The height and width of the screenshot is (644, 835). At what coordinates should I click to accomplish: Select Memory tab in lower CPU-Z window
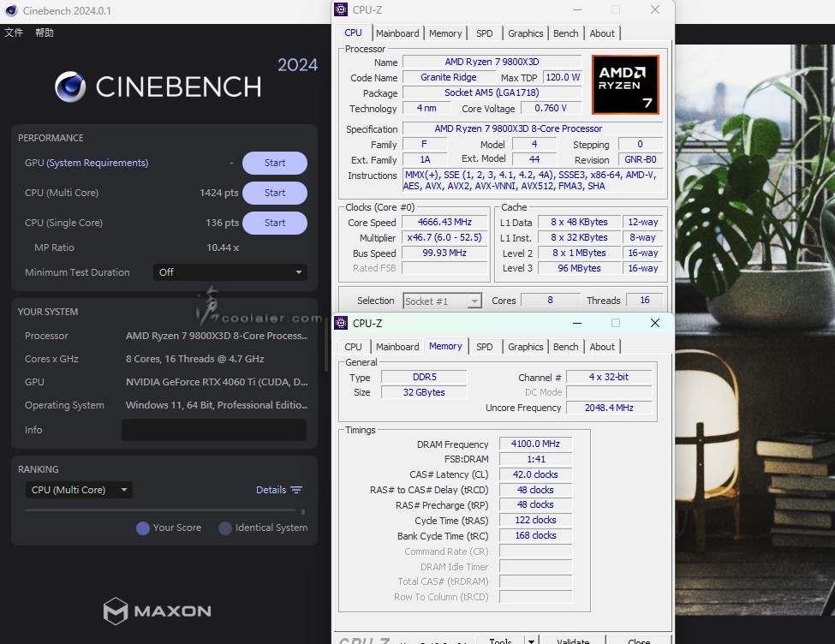point(445,346)
